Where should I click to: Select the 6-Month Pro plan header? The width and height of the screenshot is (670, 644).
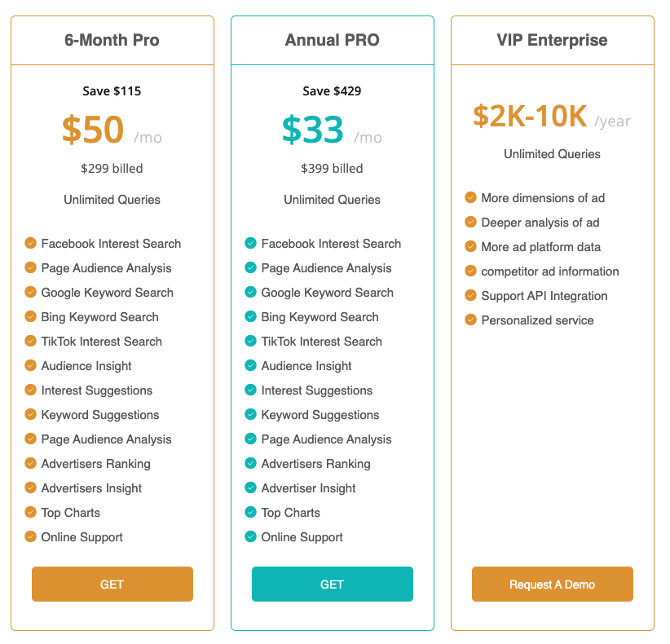click(x=112, y=40)
